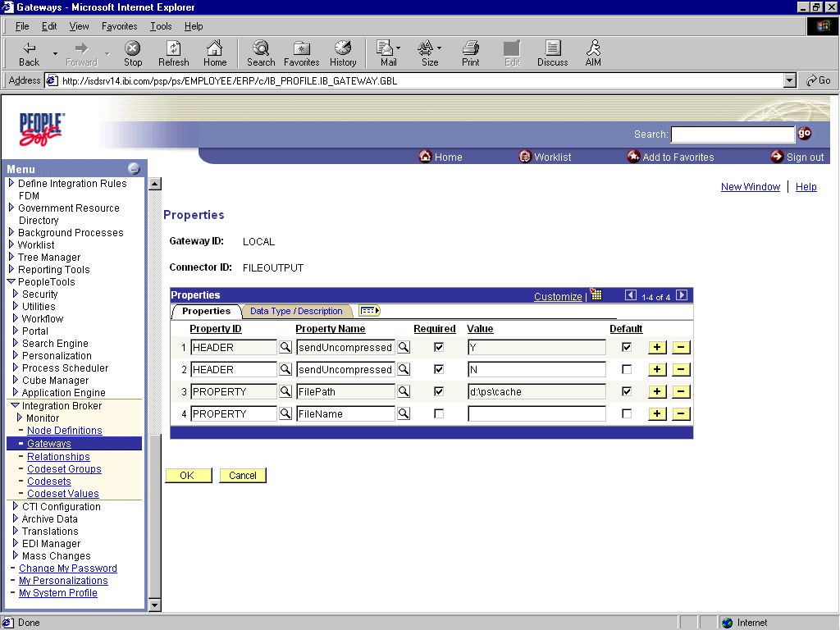The height and width of the screenshot is (630, 840).
Task: Click the Print icon in the toolbar
Action: point(470,53)
